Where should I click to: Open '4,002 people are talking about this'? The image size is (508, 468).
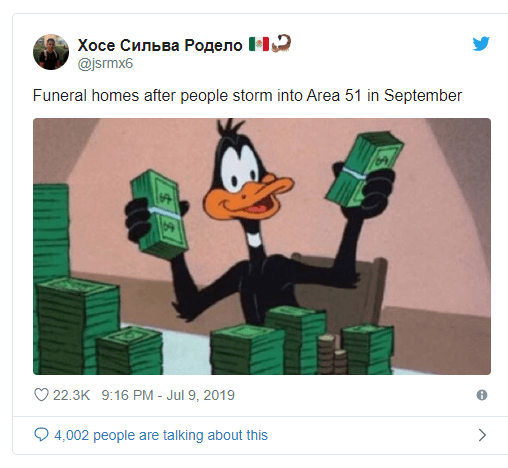click(x=161, y=435)
